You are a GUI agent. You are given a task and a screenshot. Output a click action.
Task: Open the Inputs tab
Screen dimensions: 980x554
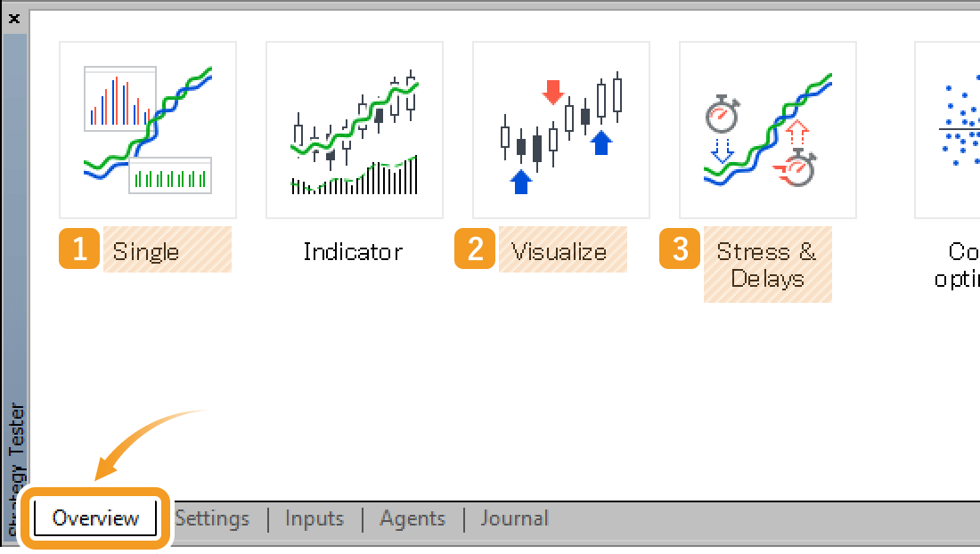314,518
